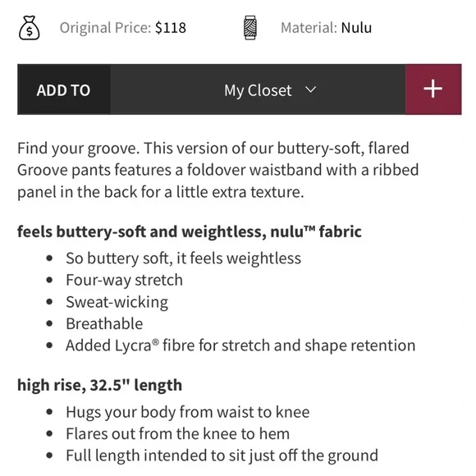
Task: Click the high rise, 32.5" length heading
Action: 99,385
